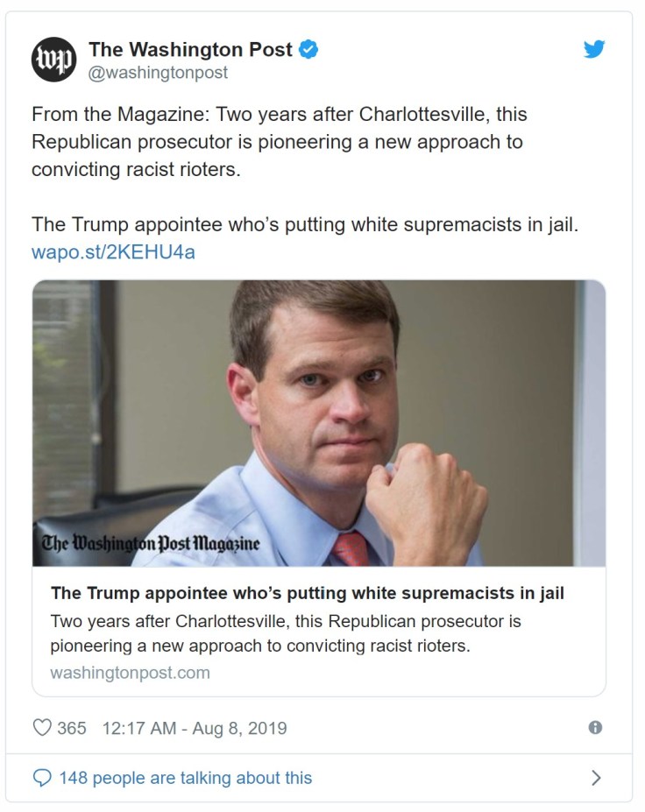Open the wapo.st/2KEHU4a short link
This screenshot has width=645, height=812.
(113, 252)
